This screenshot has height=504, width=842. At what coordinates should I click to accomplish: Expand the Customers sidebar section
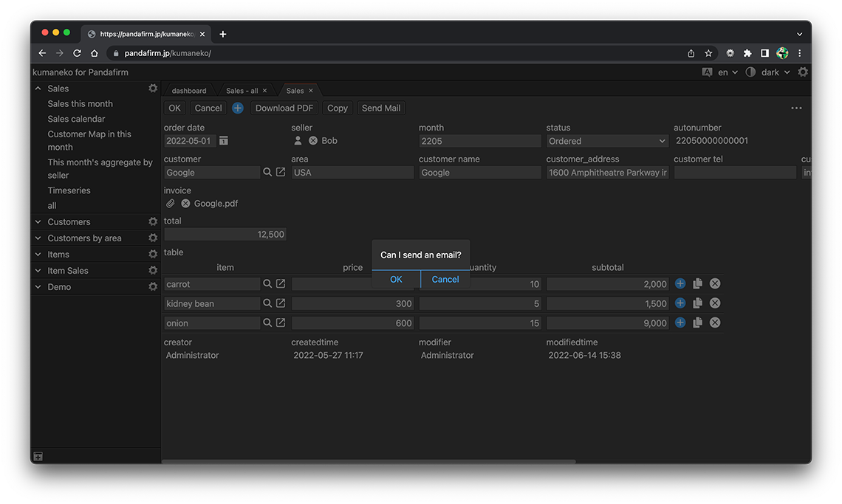(x=38, y=222)
